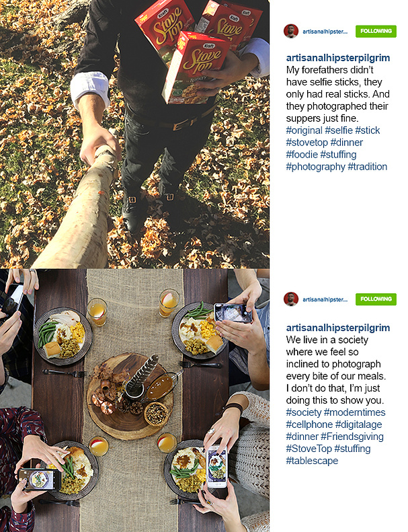
Task: Open the truncated artisanalhipster... username on the second post
Action: tap(325, 299)
